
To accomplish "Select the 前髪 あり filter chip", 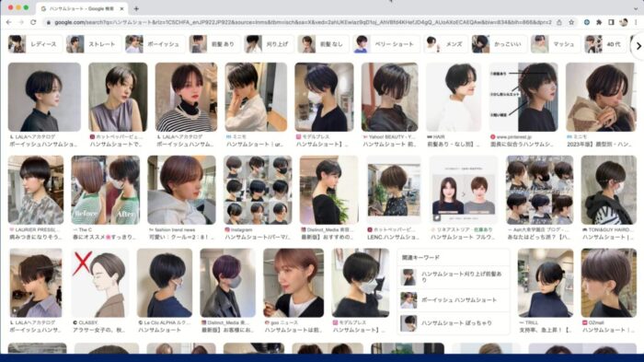I will coord(214,44).
